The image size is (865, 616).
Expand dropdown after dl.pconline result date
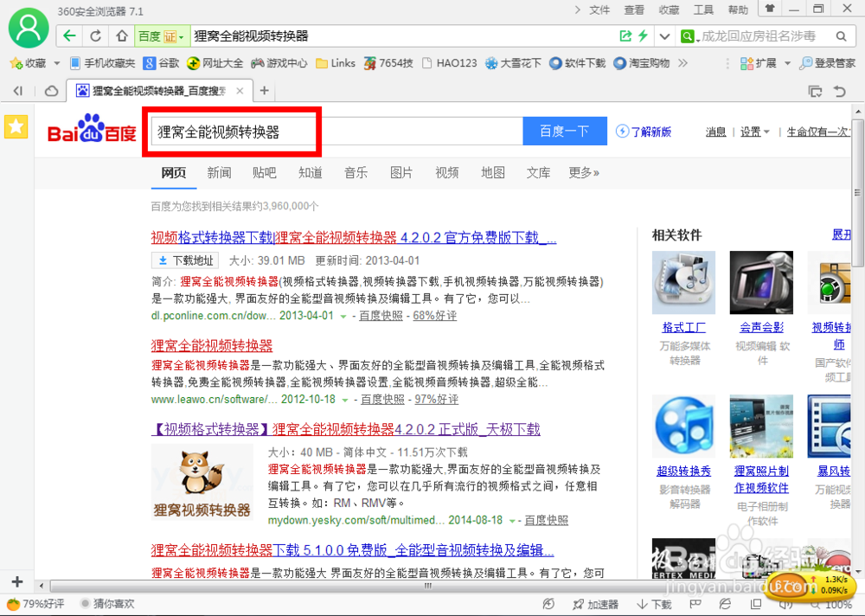tap(343, 317)
